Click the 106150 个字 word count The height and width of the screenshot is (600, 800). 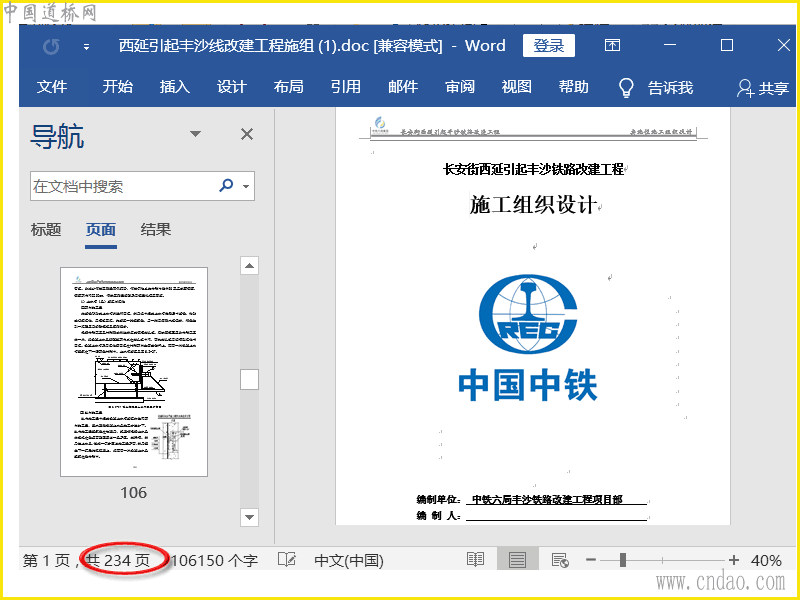point(215,561)
